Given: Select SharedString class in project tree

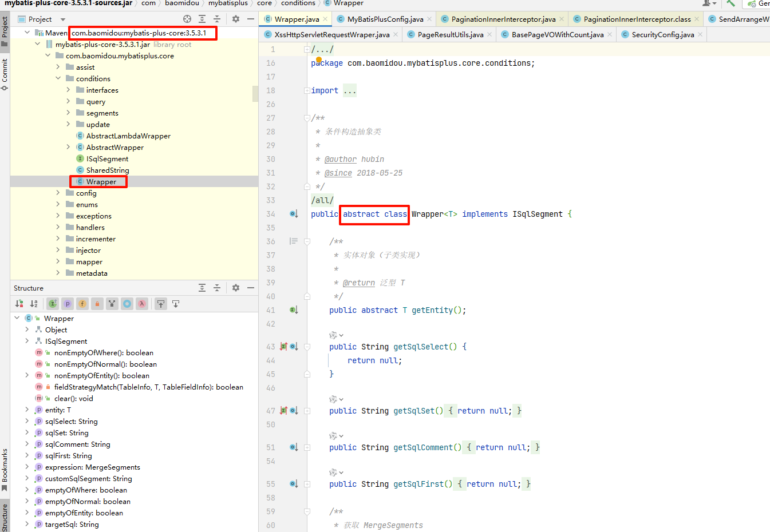Looking at the screenshot, I should click(108, 170).
